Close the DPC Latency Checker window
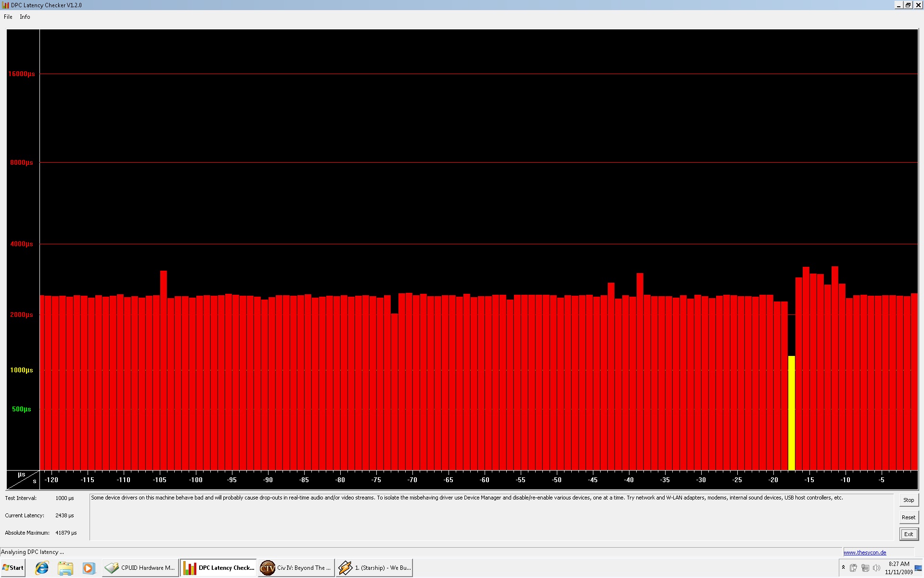 [918, 5]
